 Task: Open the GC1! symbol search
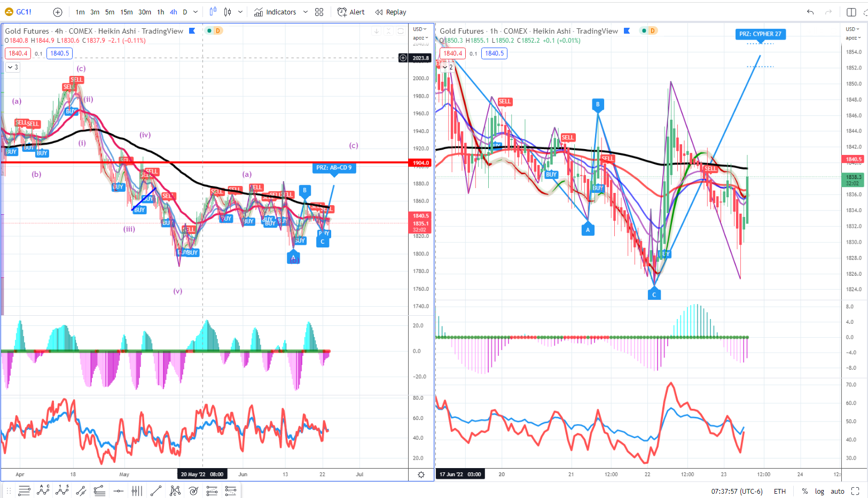point(19,12)
